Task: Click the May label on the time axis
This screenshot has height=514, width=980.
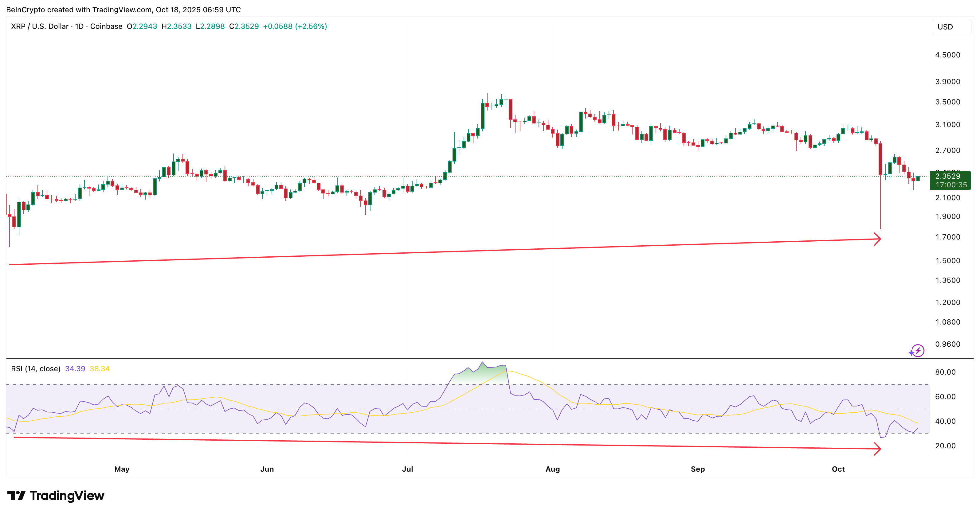Action: point(122,469)
